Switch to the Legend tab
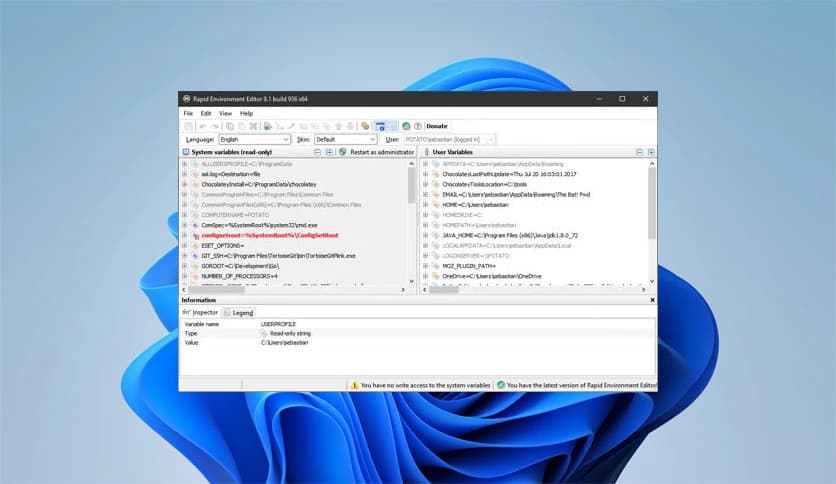This screenshot has width=836, height=484. point(239,313)
